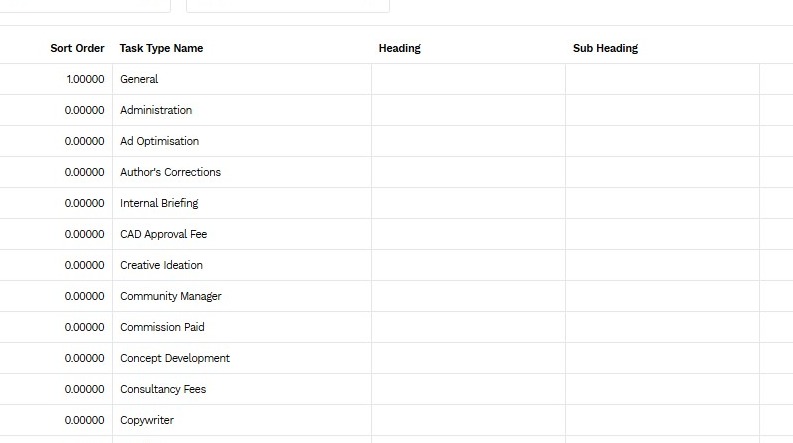The height and width of the screenshot is (443, 793).
Task: Click the 1.00000 sort order value
Action: (x=85, y=79)
